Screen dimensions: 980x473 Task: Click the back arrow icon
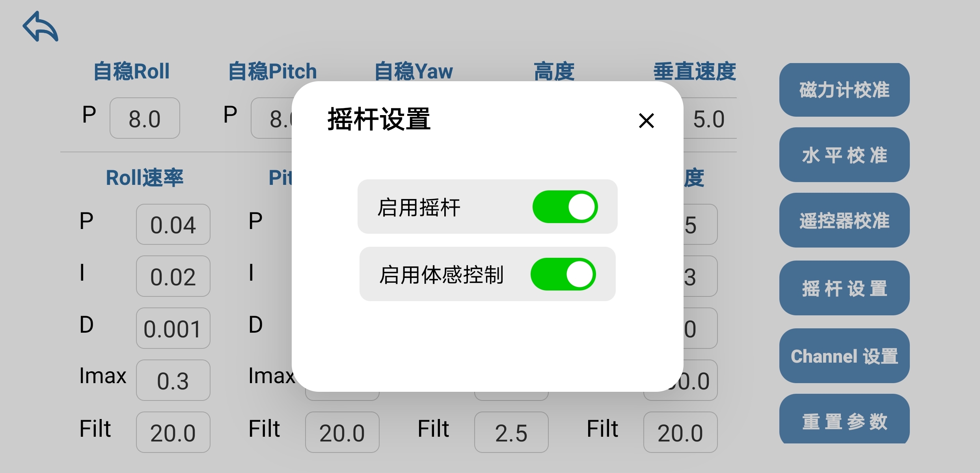41,26
